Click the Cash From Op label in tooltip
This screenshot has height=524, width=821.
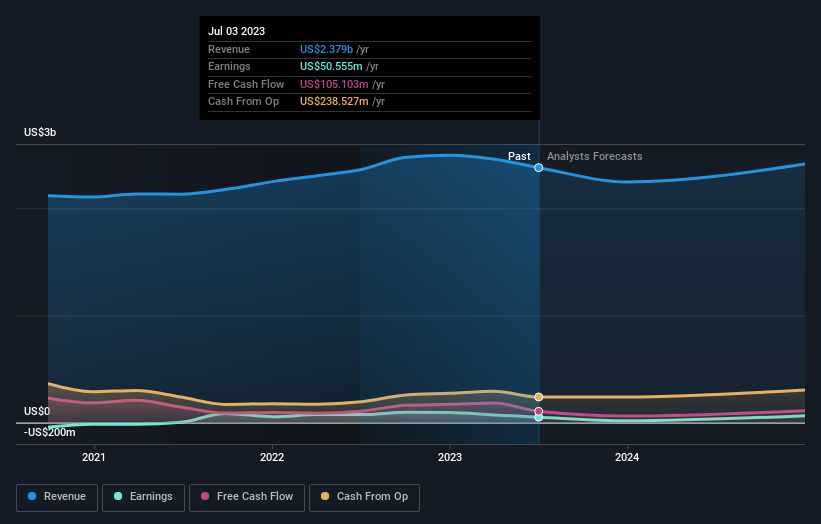pyautogui.click(x=243, y=102)
